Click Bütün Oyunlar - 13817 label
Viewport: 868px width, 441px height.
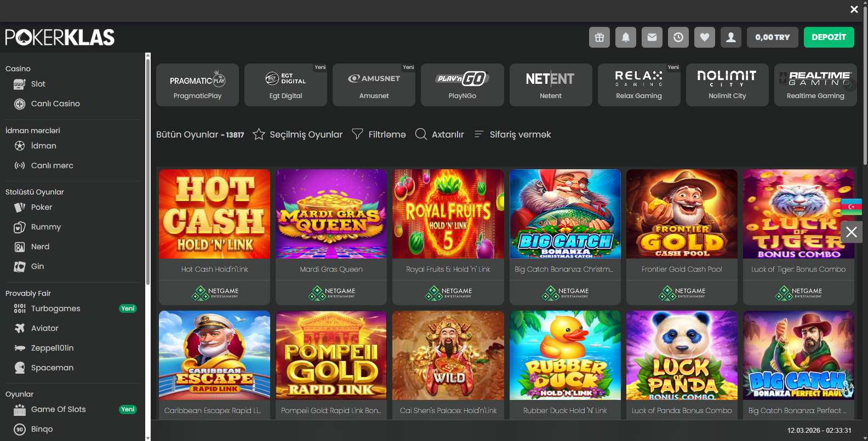200,134
